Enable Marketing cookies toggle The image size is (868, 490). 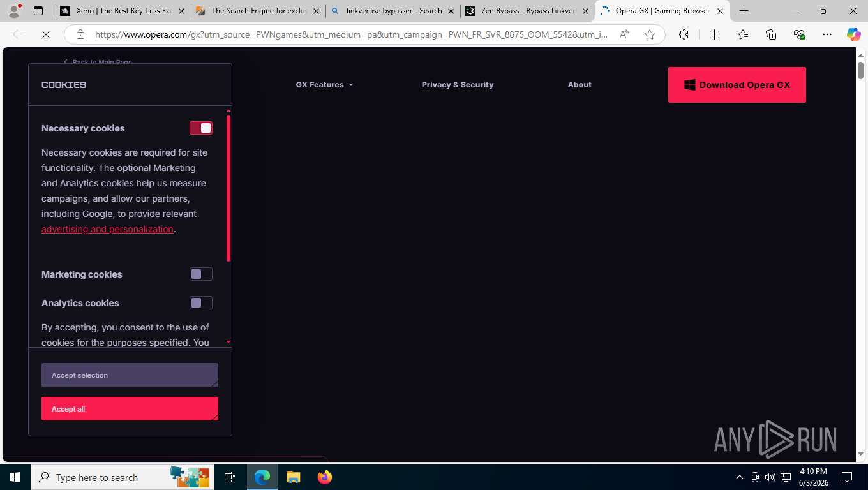[x=201, y=274]
